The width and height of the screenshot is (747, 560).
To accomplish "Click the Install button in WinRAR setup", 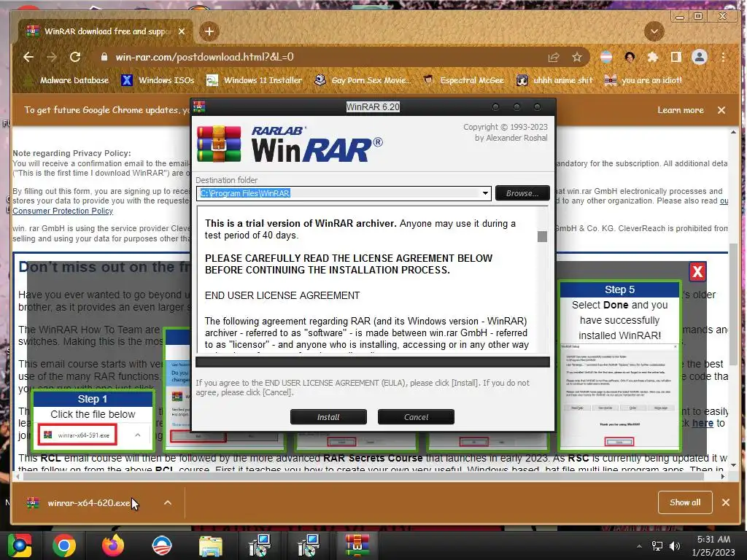I will (328, 416).
